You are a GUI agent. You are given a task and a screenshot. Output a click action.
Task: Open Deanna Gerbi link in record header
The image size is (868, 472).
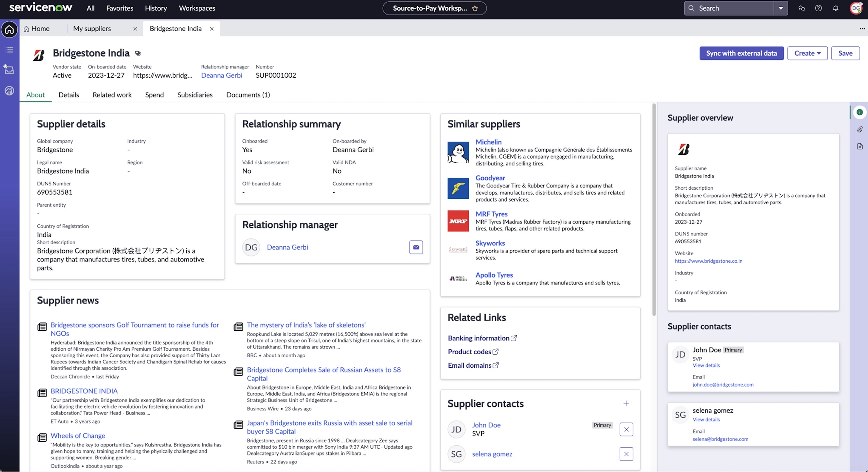click(221, 75)
